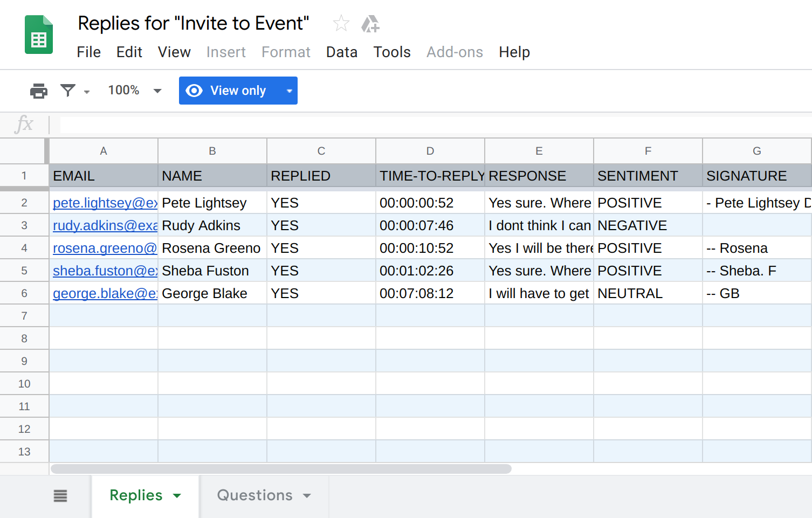Switch to the Questions sheet tab
Image resolution: width=812 pixels, height=518 pixels.
click(254, 495)
